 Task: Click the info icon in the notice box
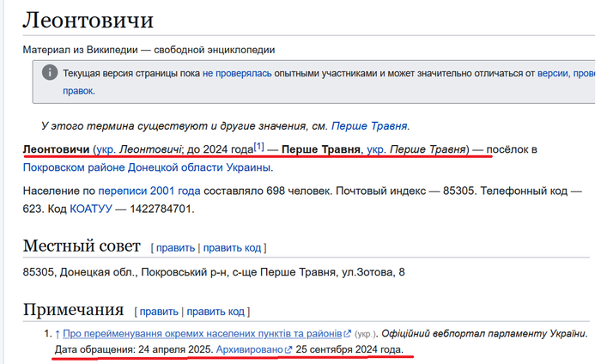50,72
